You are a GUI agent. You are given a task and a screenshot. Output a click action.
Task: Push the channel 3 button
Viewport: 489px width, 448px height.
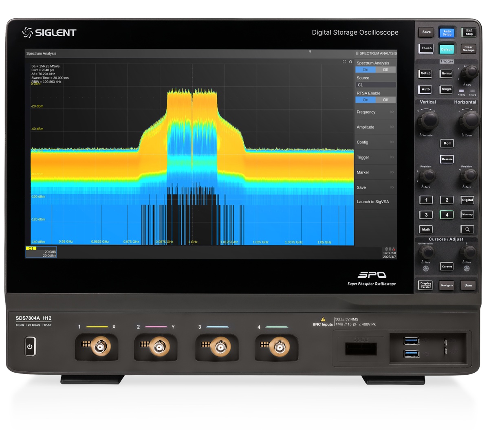point(426,215)
